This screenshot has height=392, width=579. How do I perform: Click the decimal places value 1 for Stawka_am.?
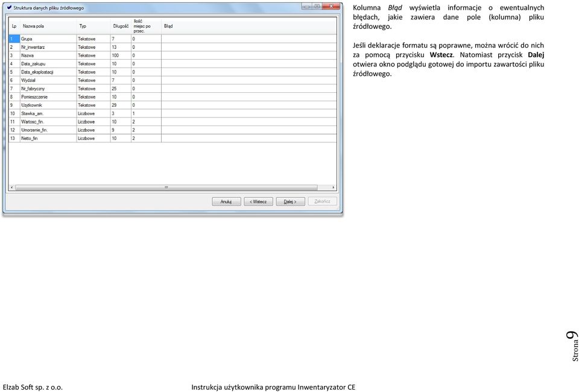[146, 113]
